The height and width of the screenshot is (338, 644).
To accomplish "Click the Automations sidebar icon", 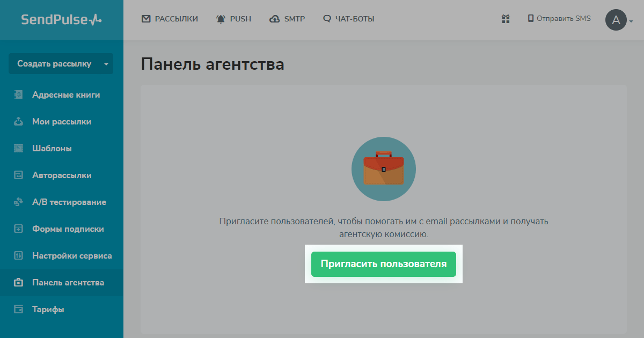I will point(19,175).
